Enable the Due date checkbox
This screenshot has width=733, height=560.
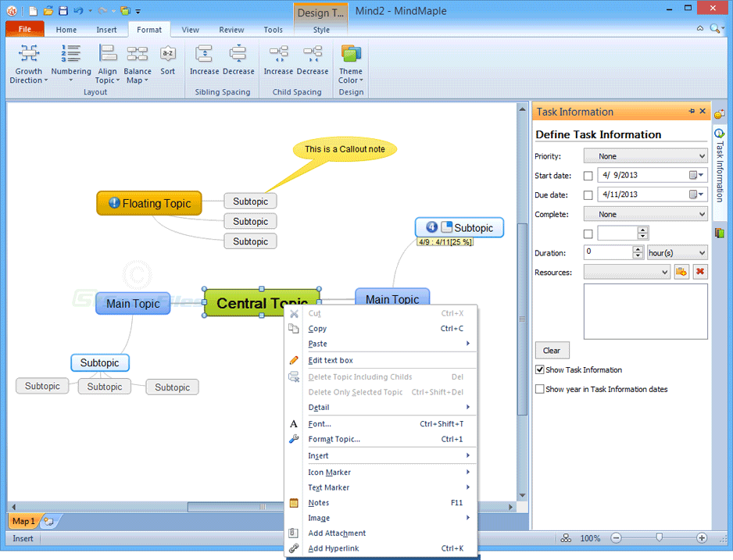pos(588,194)
